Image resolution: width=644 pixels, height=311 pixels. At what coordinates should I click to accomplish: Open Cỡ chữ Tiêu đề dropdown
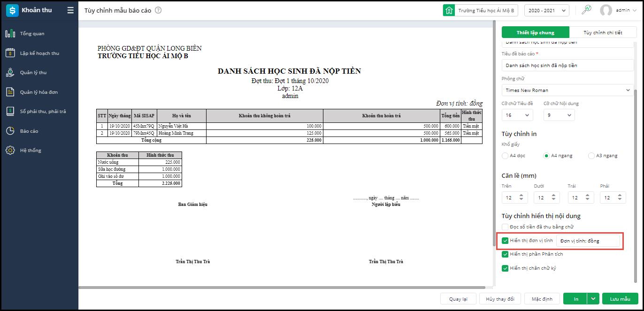click(x=517, y=115)
